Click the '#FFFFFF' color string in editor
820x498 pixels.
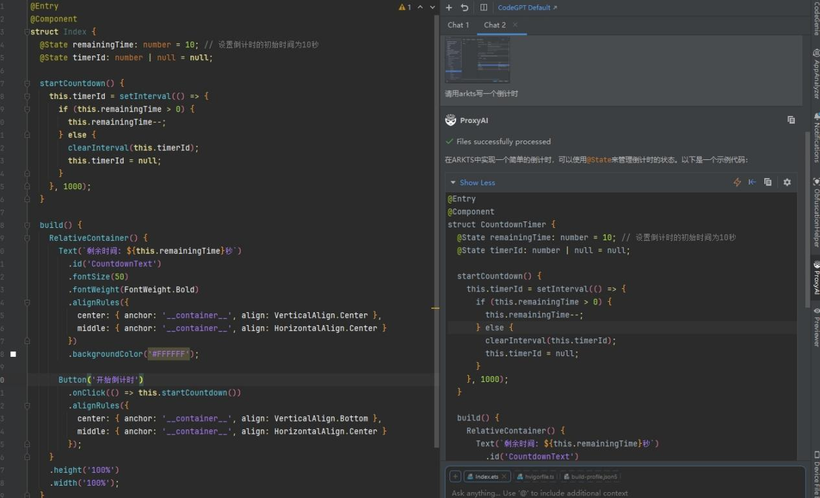[168, 354]
